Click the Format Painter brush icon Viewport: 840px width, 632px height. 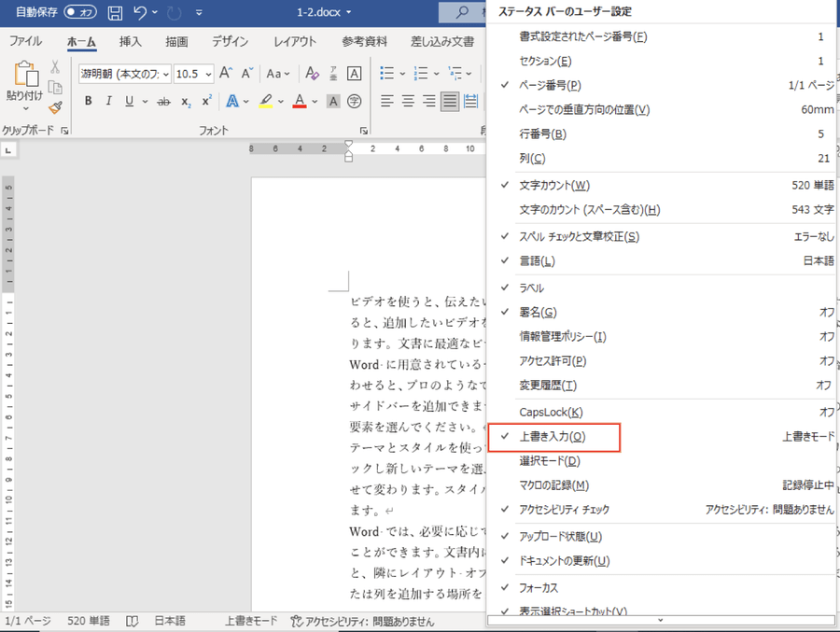coord(55,107)
